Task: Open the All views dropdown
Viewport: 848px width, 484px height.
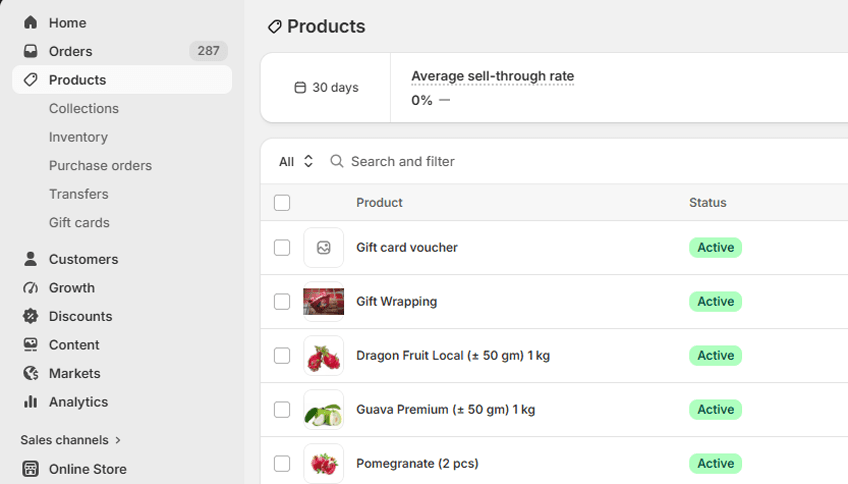Action: pos(296,161)
